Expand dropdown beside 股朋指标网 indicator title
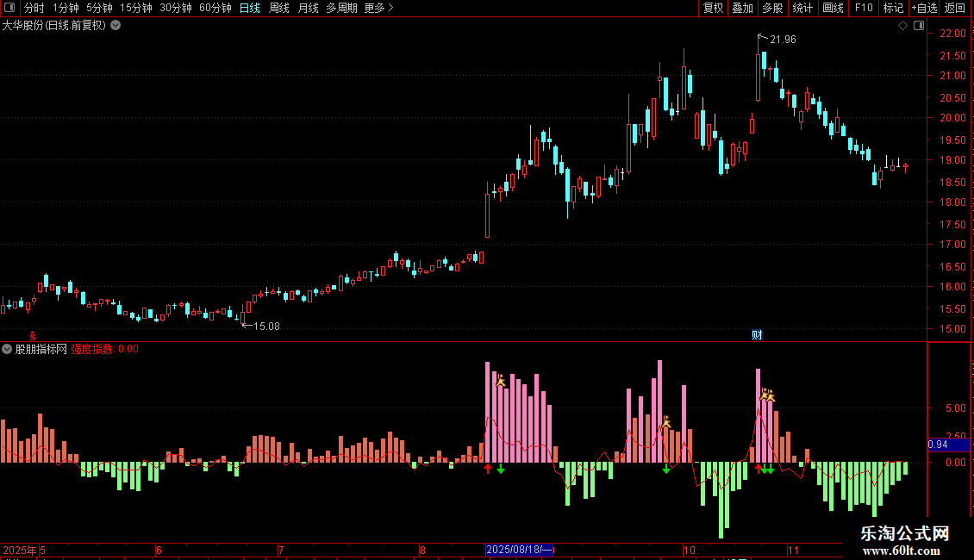 (7, 349)
